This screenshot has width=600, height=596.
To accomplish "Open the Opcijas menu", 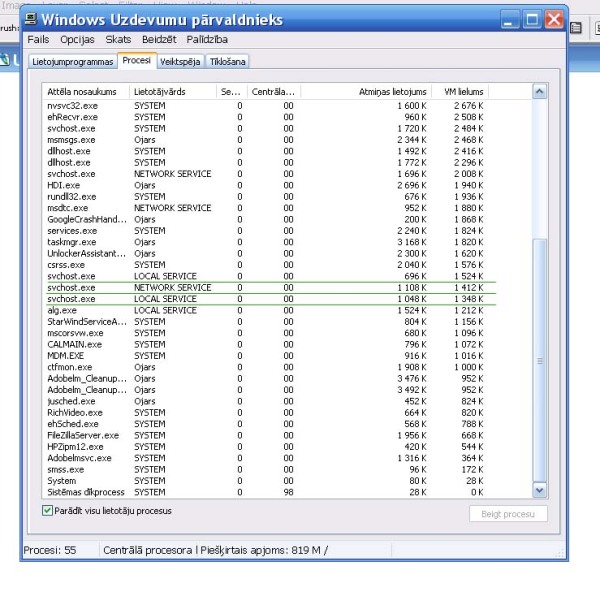I will (x=77, y=39).
